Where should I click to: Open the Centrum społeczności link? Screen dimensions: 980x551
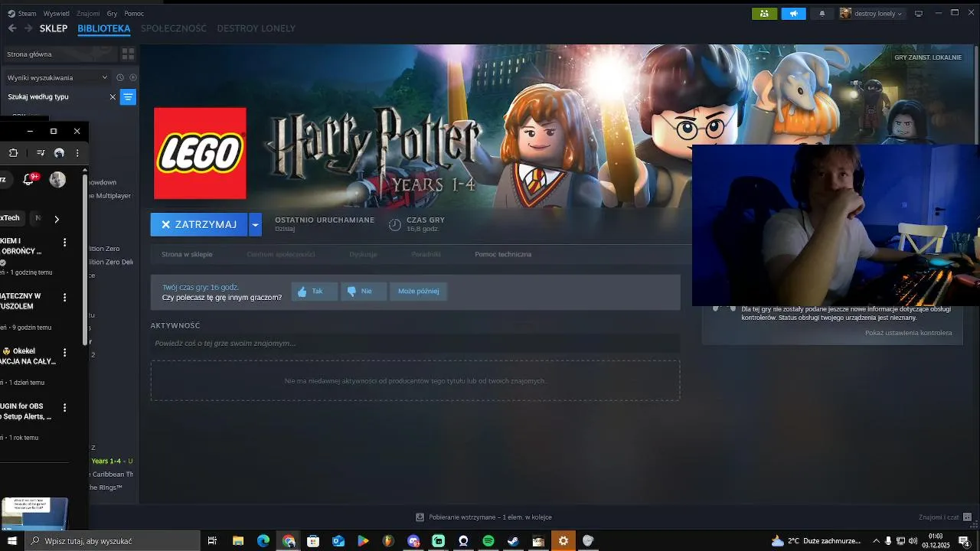[x=281, y=254]
